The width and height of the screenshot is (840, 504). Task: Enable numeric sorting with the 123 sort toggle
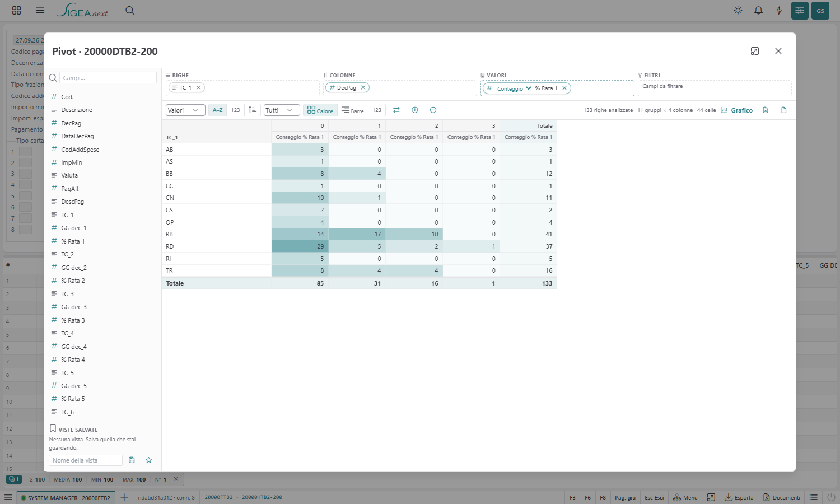tap(236, 110)
